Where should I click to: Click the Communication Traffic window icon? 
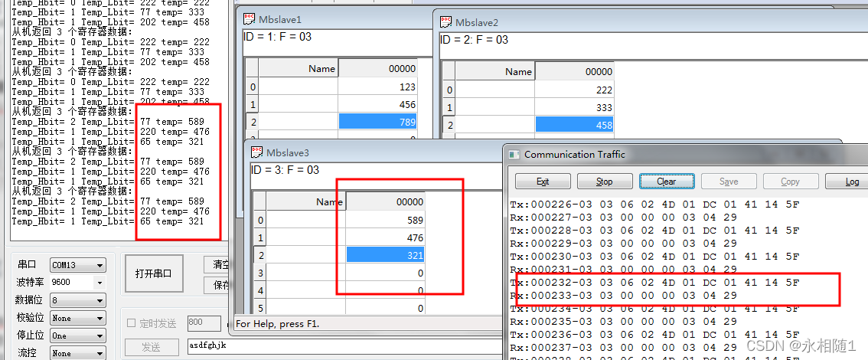point(514,154)
